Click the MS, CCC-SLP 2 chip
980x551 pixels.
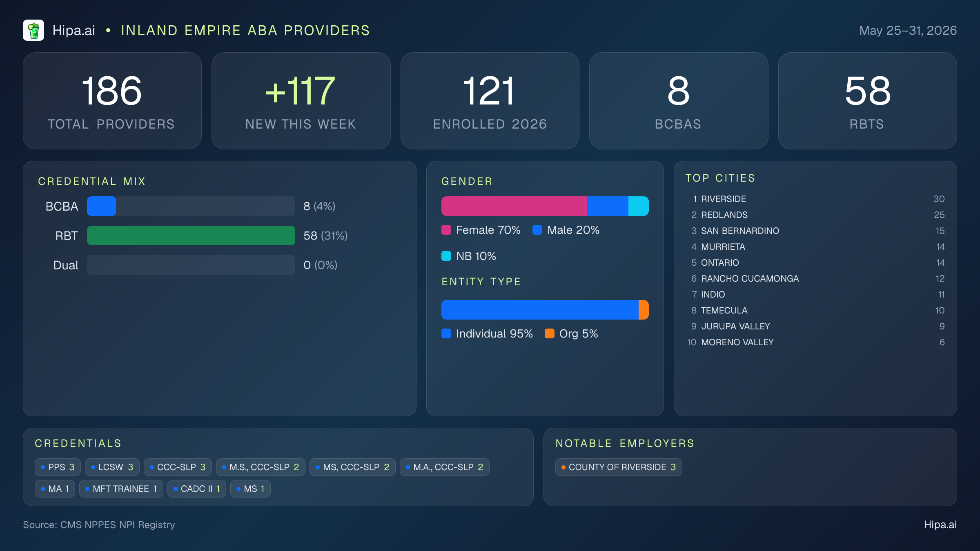[x=352, y=467]
